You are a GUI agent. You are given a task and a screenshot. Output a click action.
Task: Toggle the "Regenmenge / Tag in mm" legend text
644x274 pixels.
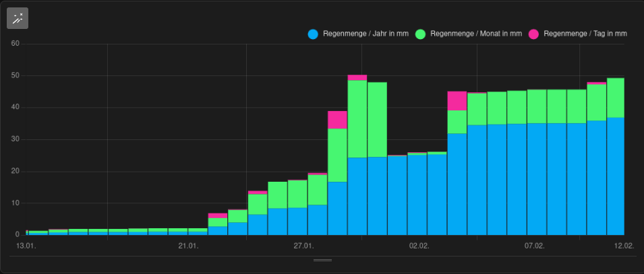[x=585, y=34]
